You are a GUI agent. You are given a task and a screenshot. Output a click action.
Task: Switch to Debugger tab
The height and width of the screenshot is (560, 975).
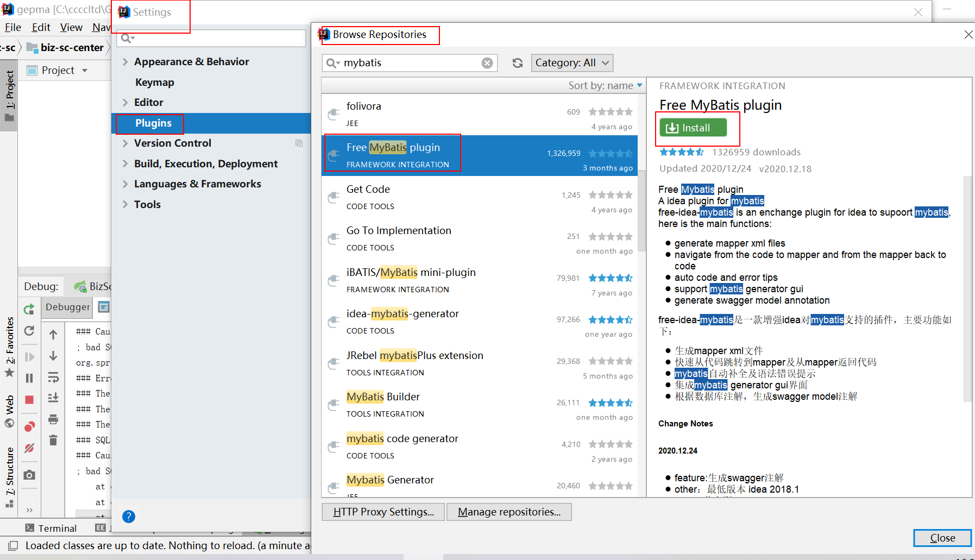(68, 307)
